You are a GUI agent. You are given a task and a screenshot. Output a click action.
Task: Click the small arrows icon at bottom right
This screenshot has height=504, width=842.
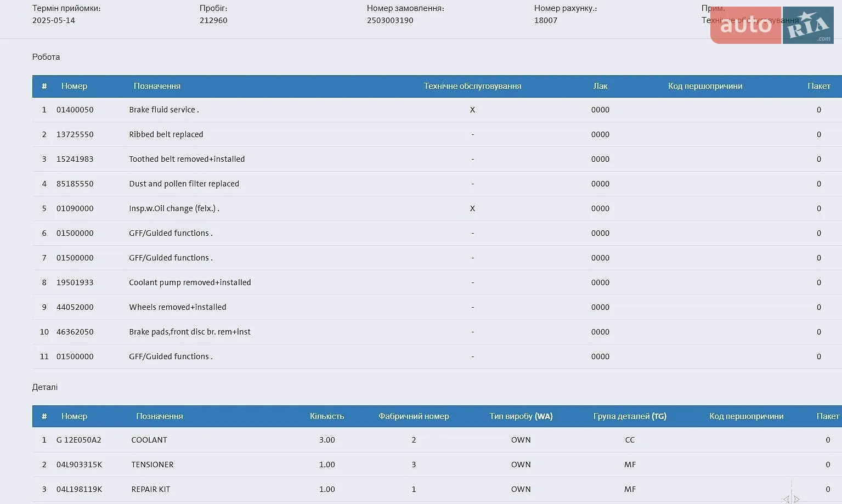pyautogui.click(x=791, y=499)
